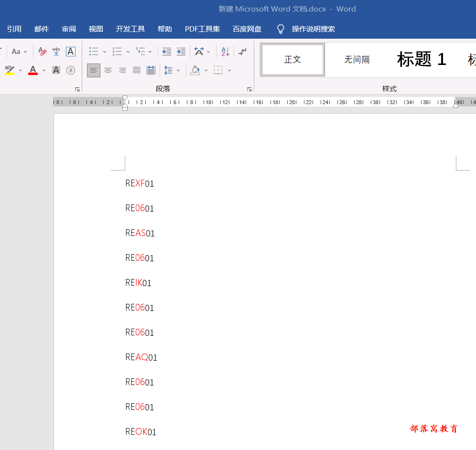Open the 审阅 (Review) tab
Screen dimensions: 476x450
[x=69, y=29]
